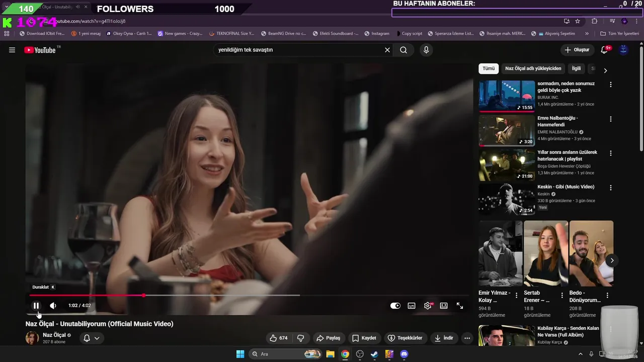Open the more actions three-dot button
This screenshot has height=362, width=644.
pyautogui.click(x=467, y=338)
